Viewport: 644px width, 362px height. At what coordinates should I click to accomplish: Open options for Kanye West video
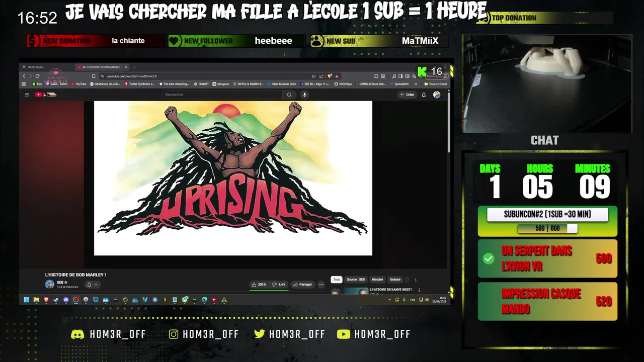point(419,290)
